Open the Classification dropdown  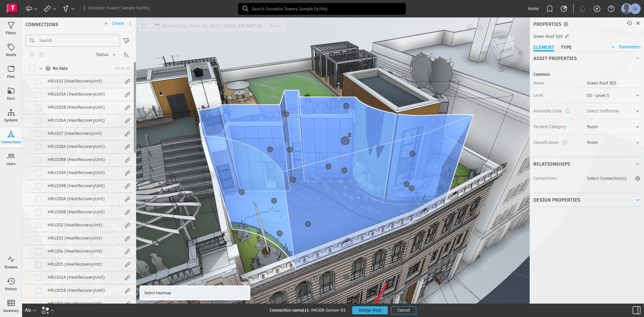click(613, 143)
